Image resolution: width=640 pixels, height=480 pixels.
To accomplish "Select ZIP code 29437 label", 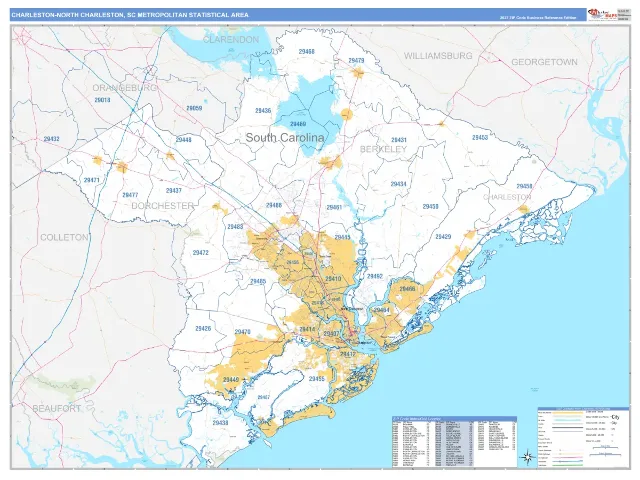I will [173, 191].
